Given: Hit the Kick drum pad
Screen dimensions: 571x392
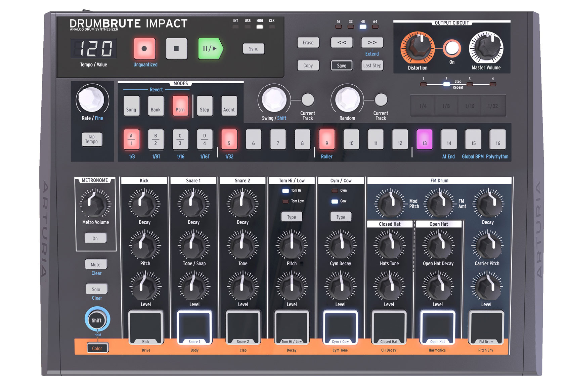Looking at the screenshot, I should pyautogui.click(x=145, y=326).
